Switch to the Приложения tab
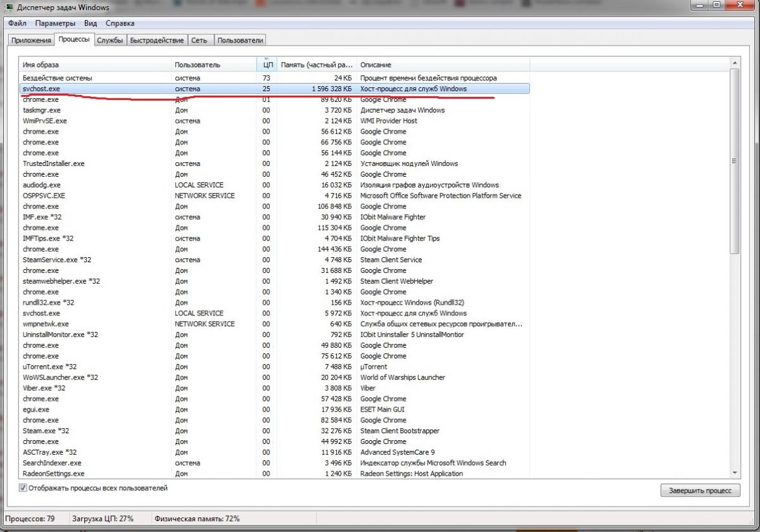 click(x=31, y=41)
